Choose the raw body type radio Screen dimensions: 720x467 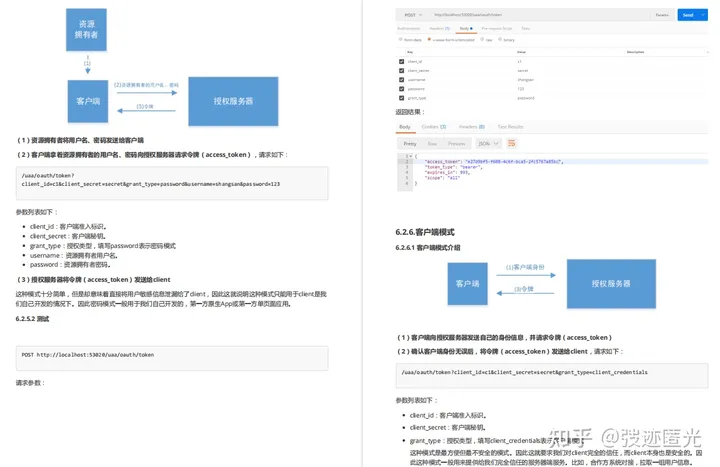coord(482,40)
